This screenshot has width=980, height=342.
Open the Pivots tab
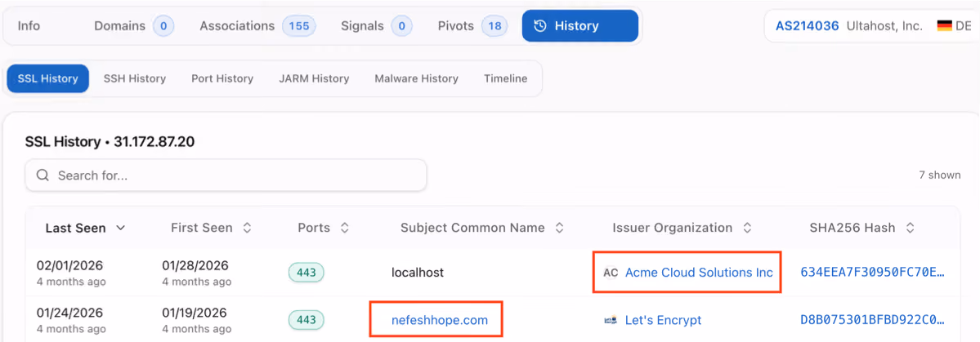coord(472,26)
